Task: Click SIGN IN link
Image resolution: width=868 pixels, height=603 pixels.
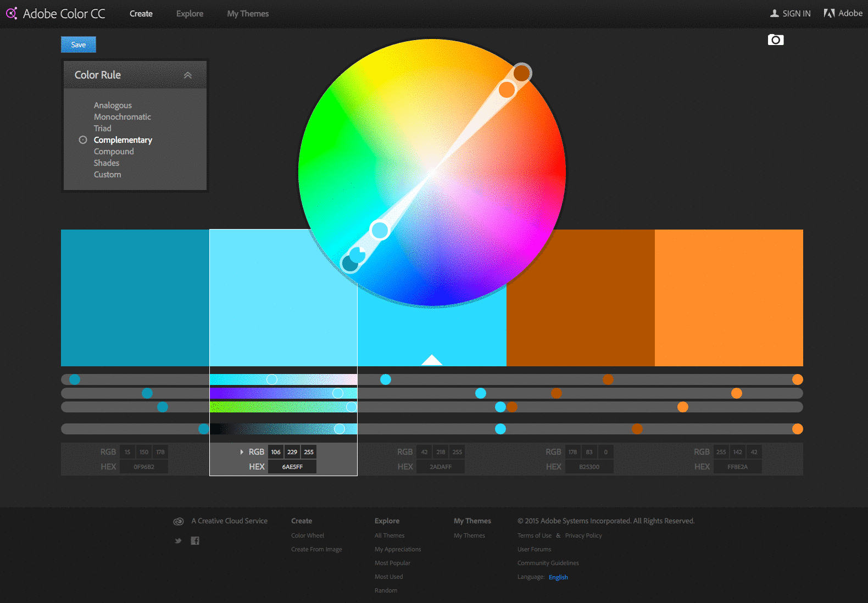Action: [797, 14]
